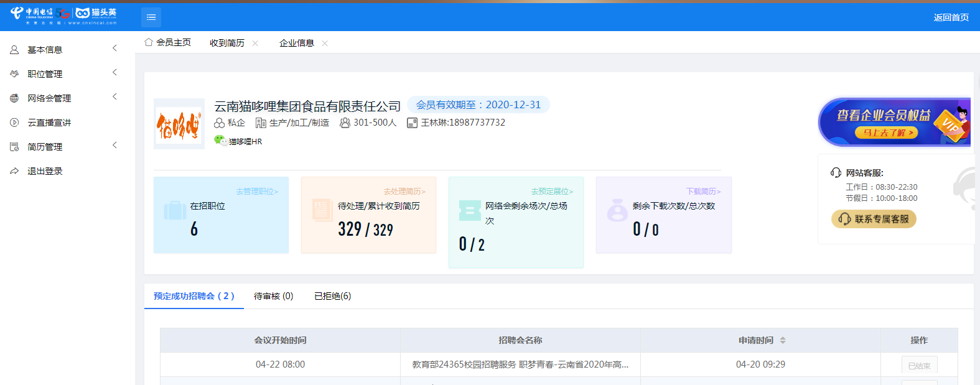Click the 云直播宣讲 play icon
This screenshot has width=980, height=385.
pyautogui.click(x=14, y=123)
